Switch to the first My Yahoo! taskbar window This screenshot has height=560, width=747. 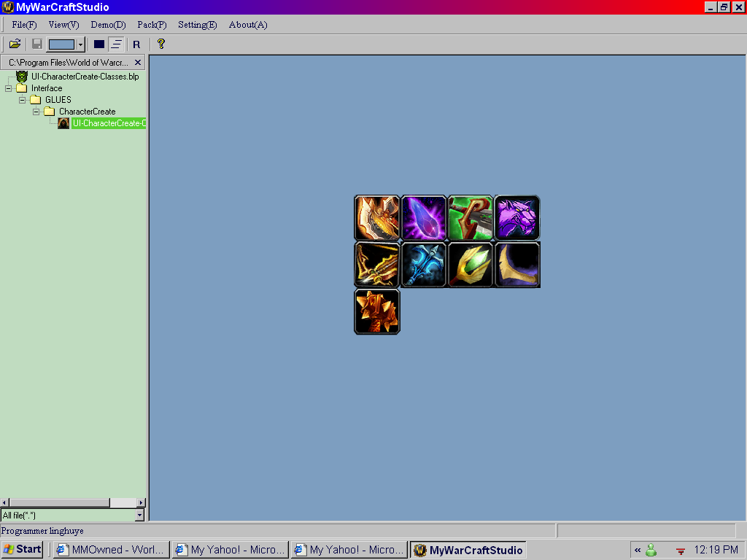(x=230, y=550)
